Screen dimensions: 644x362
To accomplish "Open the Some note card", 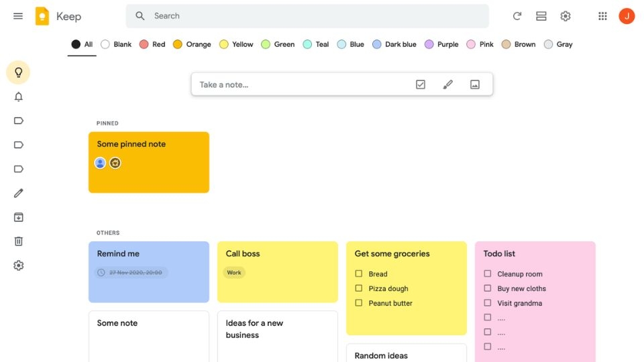I will 149,336.
